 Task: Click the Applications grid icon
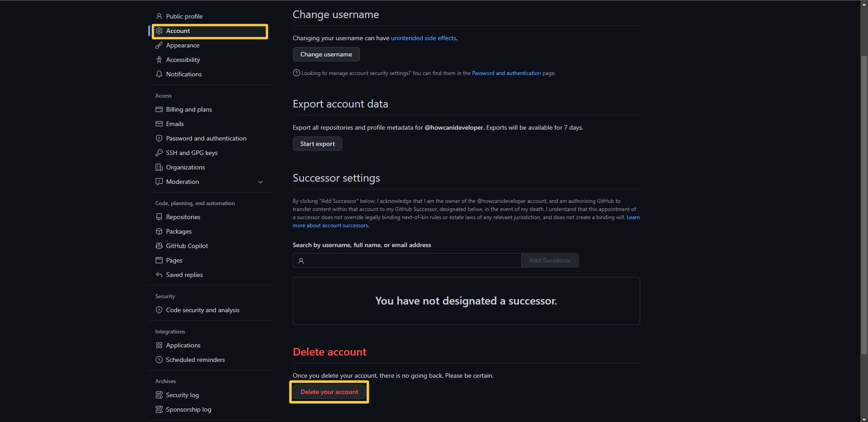click(x=159, y=345)
